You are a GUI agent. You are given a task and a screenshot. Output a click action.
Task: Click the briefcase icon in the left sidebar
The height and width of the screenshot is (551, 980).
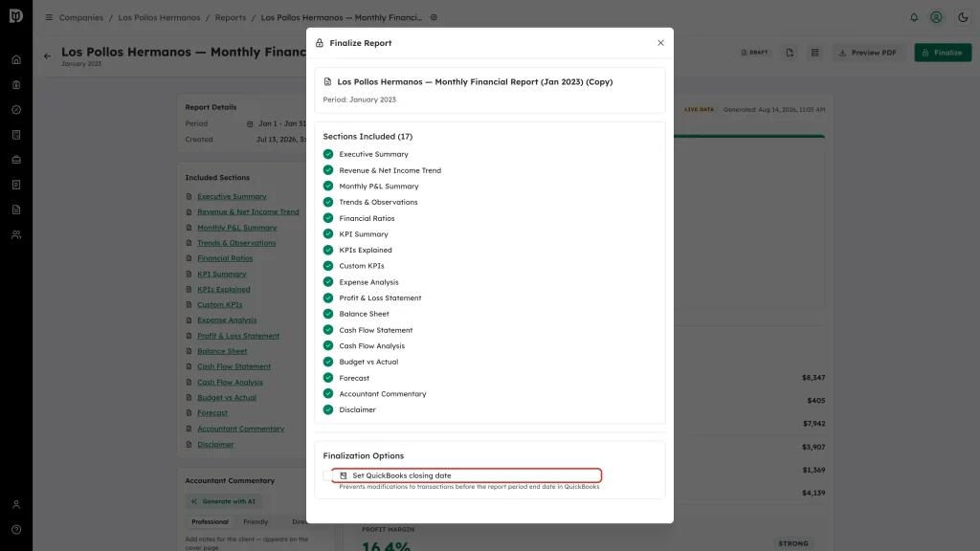point(16,160)
